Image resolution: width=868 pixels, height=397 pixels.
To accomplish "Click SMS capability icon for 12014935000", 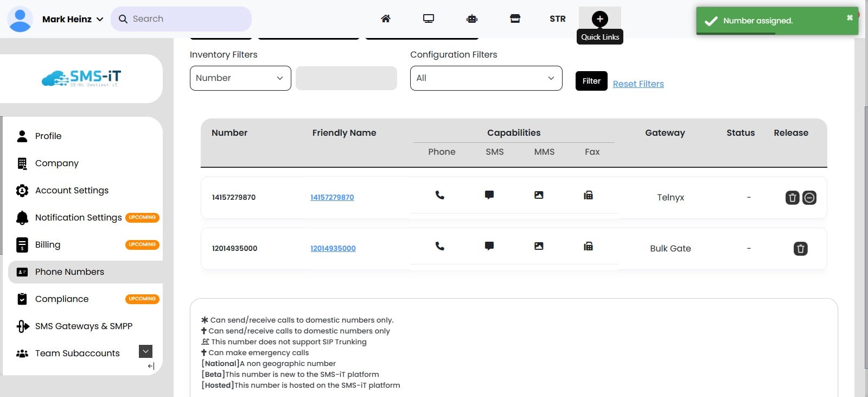I will (489, 246).
